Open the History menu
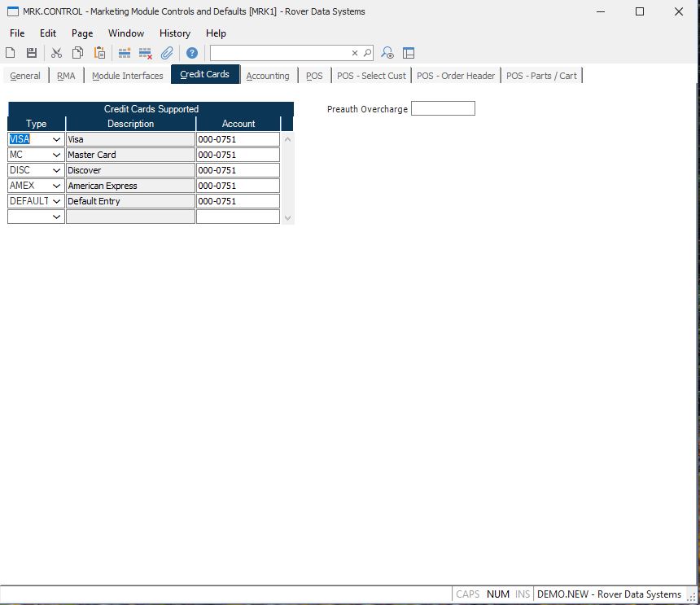The height and width of the screenshot is (605, 700). click(x=174, y=33)
